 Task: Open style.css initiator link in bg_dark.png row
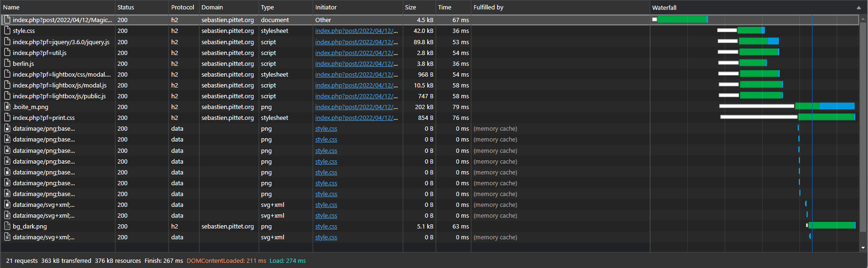pyautogui.click(x=326, y=226)
